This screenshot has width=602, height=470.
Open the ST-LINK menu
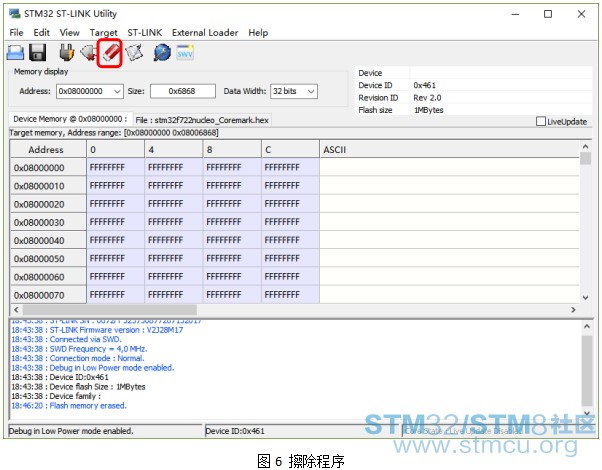[x=145, y=33]
